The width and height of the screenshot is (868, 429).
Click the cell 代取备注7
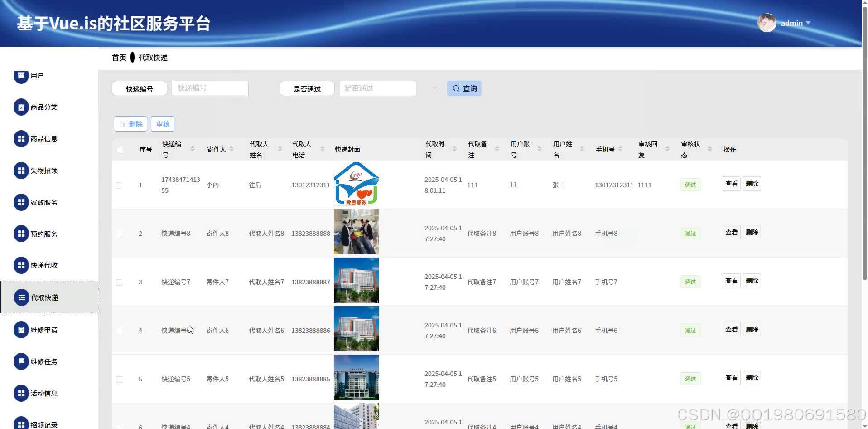pyautogui.click(x=482, y=282)
